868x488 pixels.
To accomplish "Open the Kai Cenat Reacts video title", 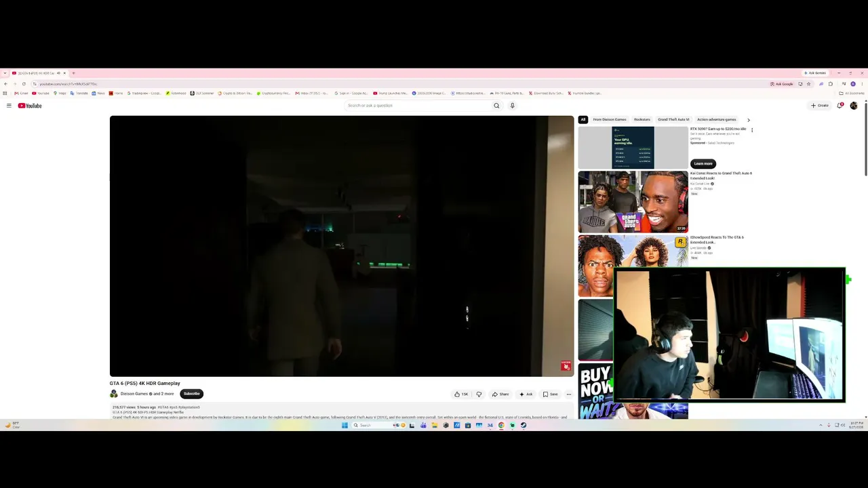I will [x=722, y=176].
